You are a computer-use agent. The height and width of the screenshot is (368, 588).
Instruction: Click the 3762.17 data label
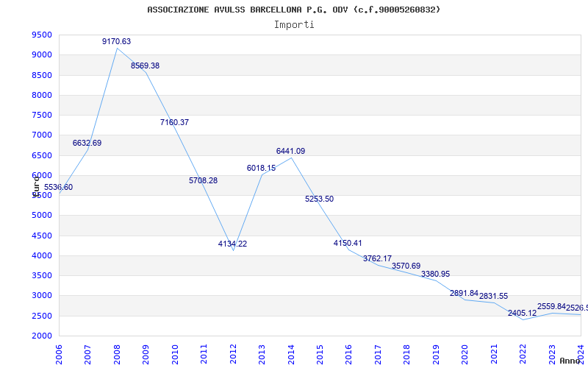coord(377,259)
